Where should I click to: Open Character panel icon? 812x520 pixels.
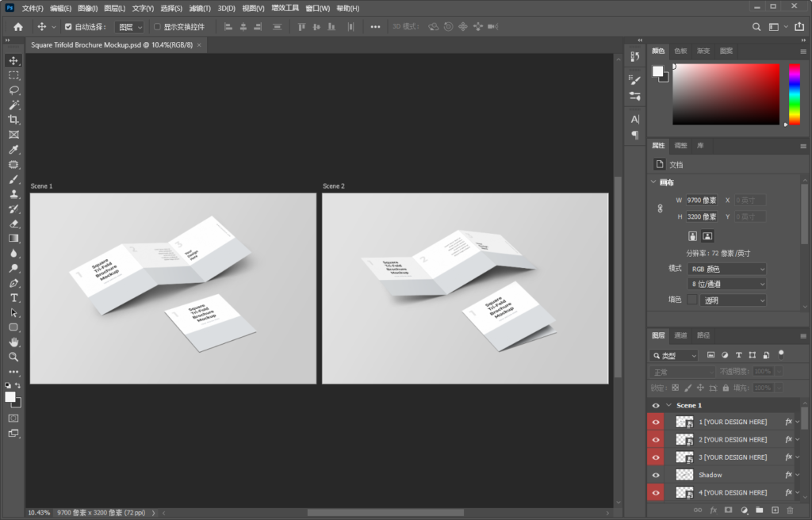pos(635,119)
